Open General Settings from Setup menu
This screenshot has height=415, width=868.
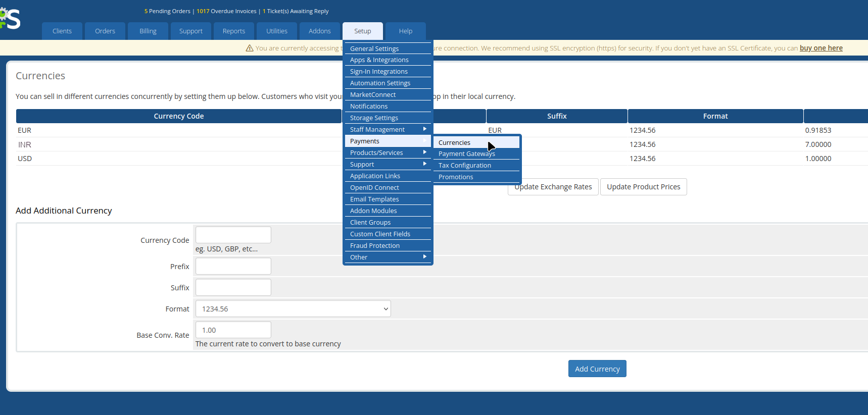tap(374, 48)
